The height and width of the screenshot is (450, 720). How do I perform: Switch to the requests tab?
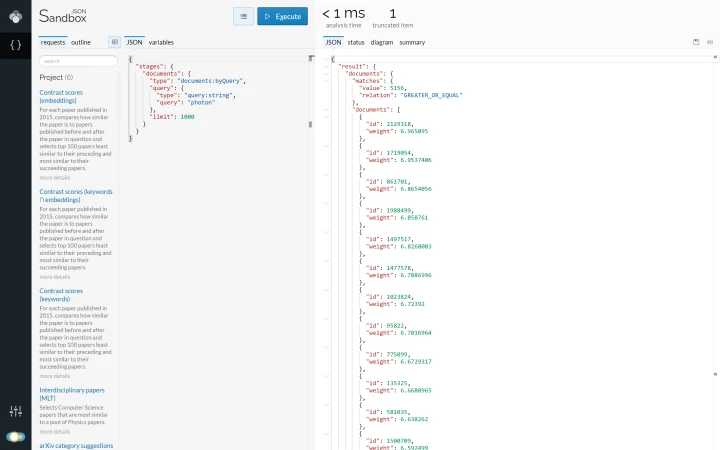53,42
